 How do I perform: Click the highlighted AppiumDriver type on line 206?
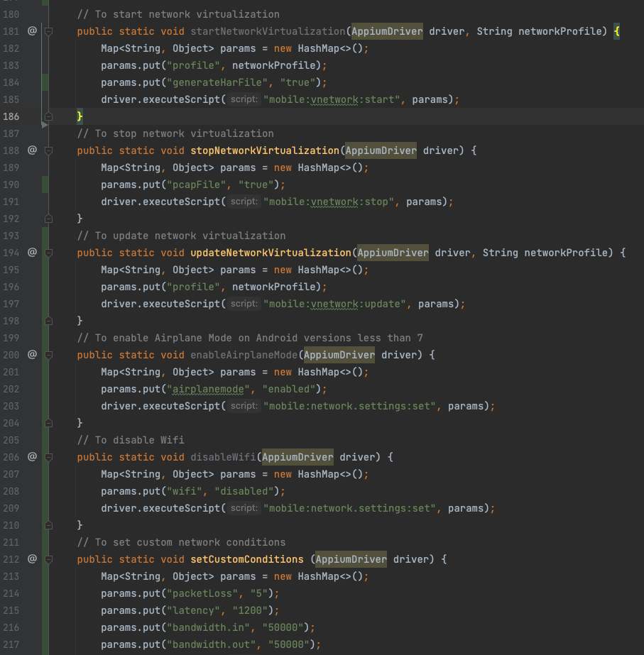(x=298, y=457)
